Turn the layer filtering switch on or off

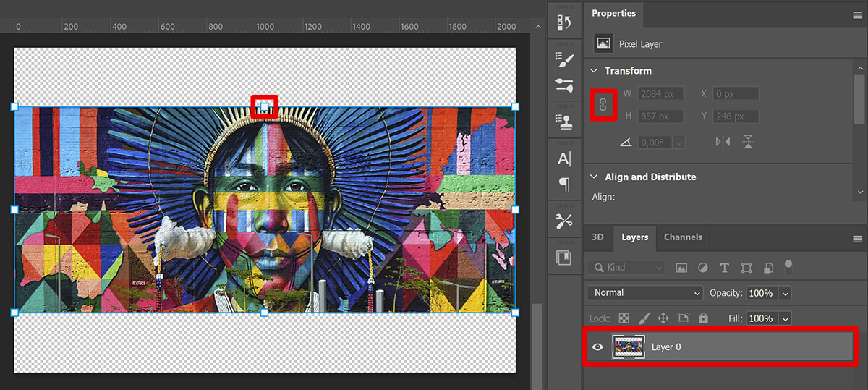click(x=788, y=267)
